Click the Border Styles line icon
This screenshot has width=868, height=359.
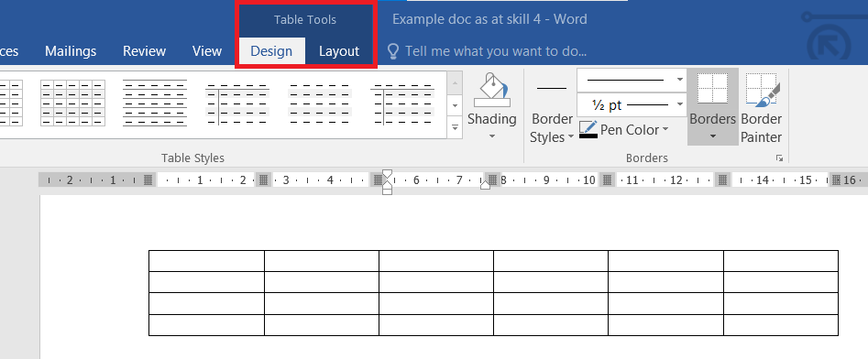point(552,89)
